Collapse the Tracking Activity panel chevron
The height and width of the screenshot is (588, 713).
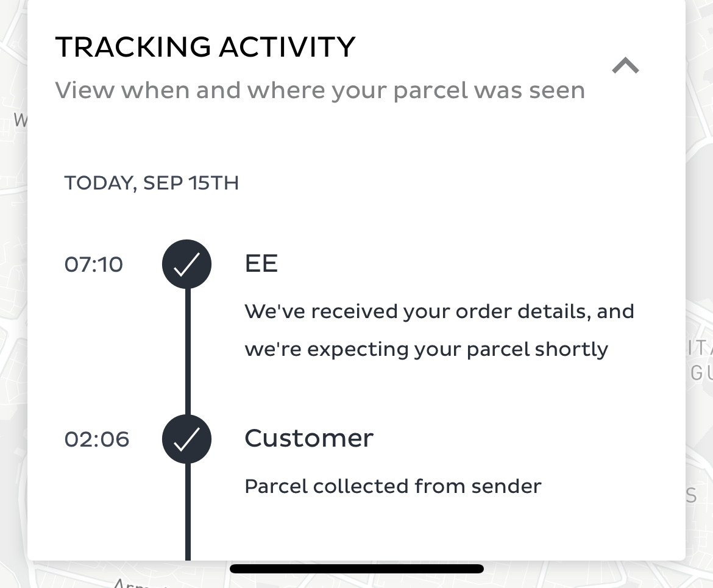[625, 65]
